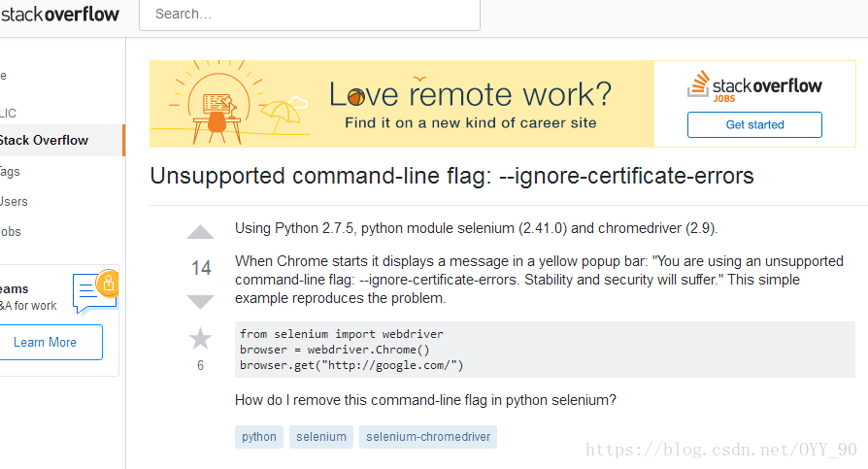Viewport: 868px width, 469px height.
Task: Downvote the question with the down arrow
Action: (200, 302)
